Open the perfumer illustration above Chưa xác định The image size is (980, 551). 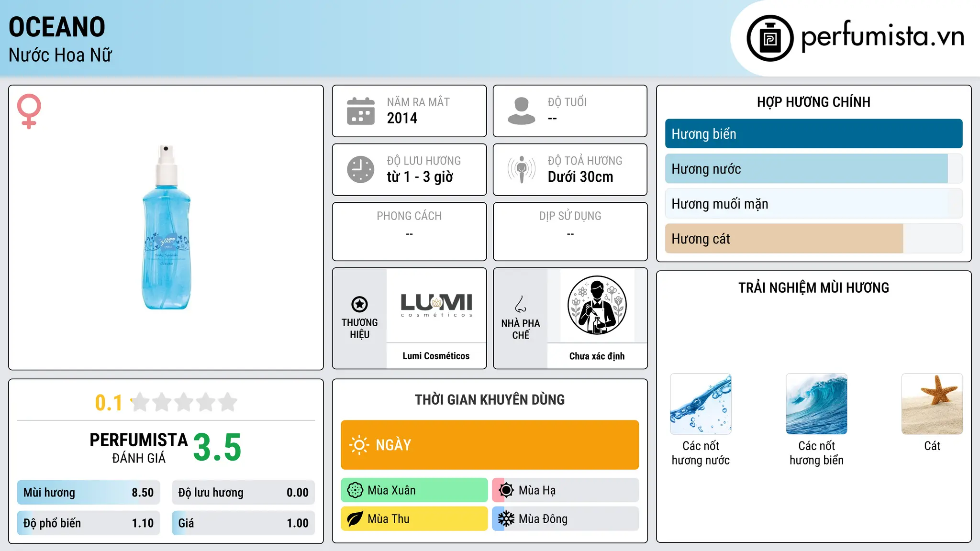click(597, 305)
